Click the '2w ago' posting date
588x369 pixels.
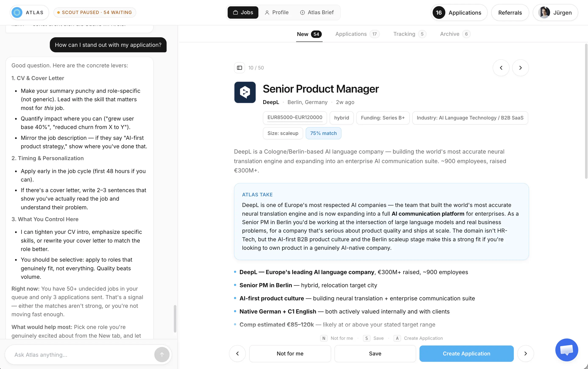click(x=345, y=102)
